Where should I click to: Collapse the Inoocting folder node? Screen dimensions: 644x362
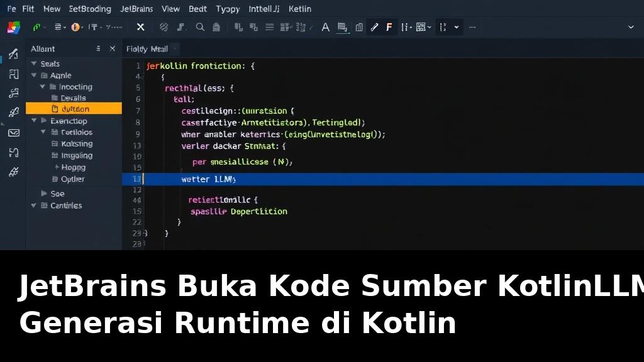(42, 87)
